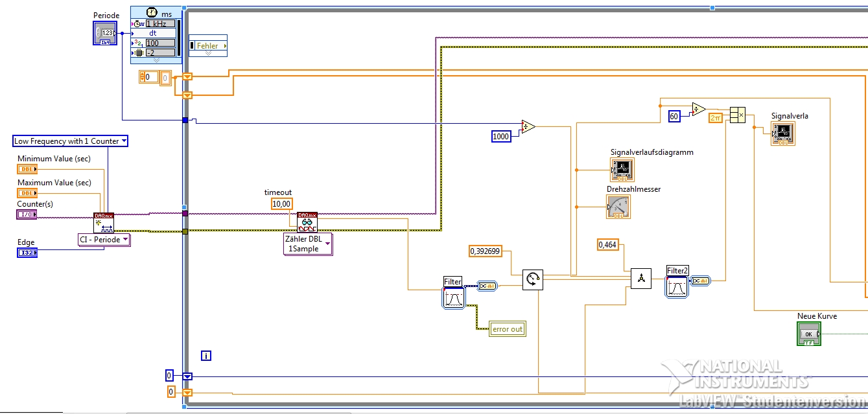This screenshot has height=414, width=868.
Task: Open the Low Frequency with 1 Counter enum
Action: click(x=70, y=141)
